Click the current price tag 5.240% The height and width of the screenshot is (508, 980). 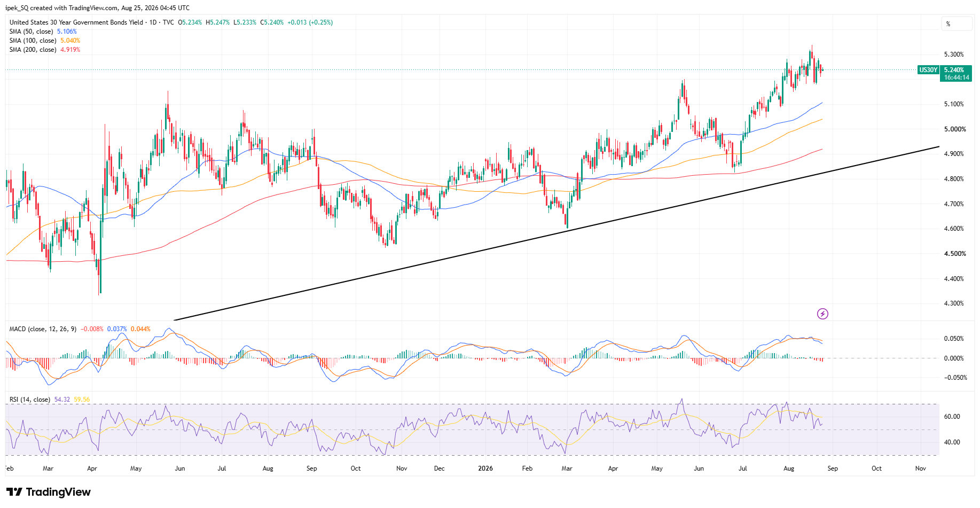[x=954, y=70]
